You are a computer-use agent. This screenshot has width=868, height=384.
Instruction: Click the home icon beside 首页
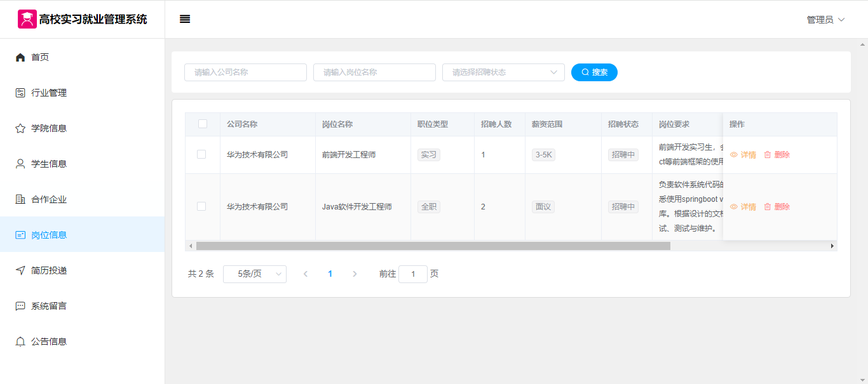[x=20, y=57]
